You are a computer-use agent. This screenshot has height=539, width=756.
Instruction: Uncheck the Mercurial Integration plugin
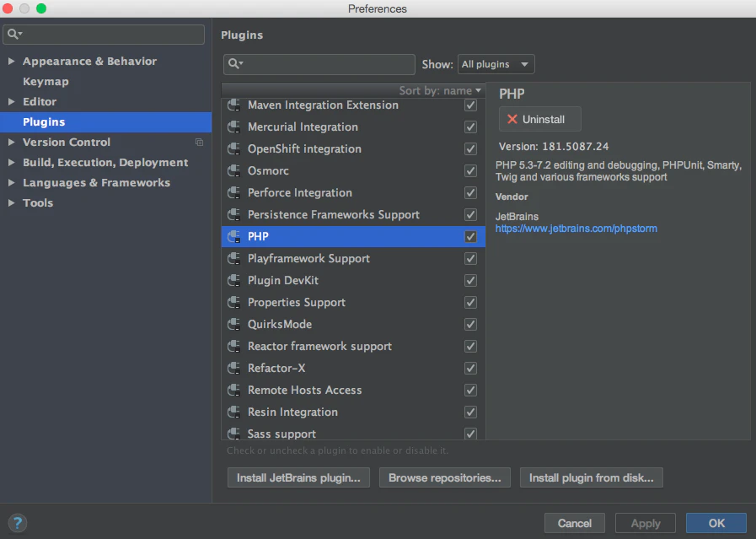click(470, 127)
